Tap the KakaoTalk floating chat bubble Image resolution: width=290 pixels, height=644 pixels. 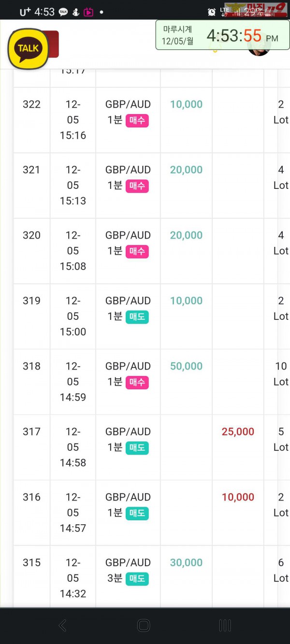(28, 48)
